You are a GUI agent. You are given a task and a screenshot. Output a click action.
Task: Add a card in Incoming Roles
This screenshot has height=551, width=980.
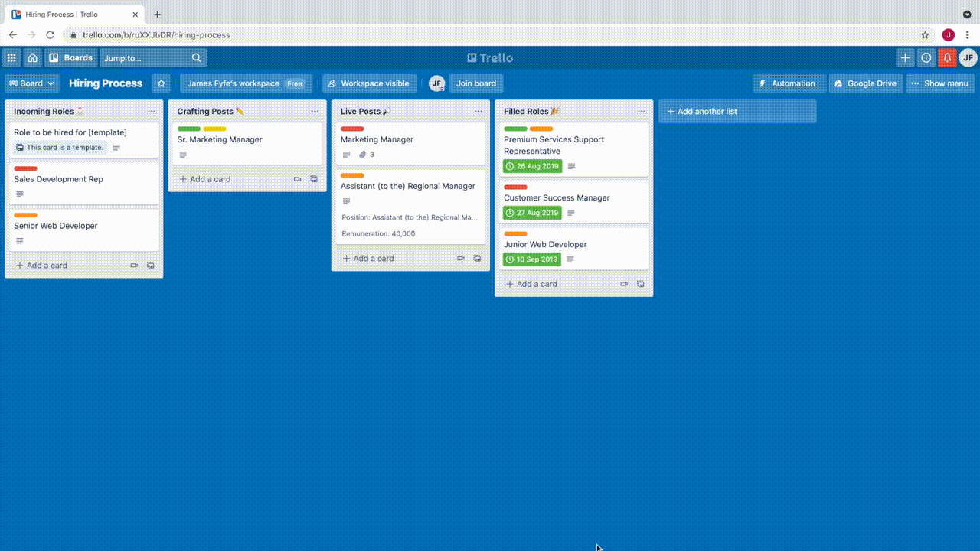(42, 266)
